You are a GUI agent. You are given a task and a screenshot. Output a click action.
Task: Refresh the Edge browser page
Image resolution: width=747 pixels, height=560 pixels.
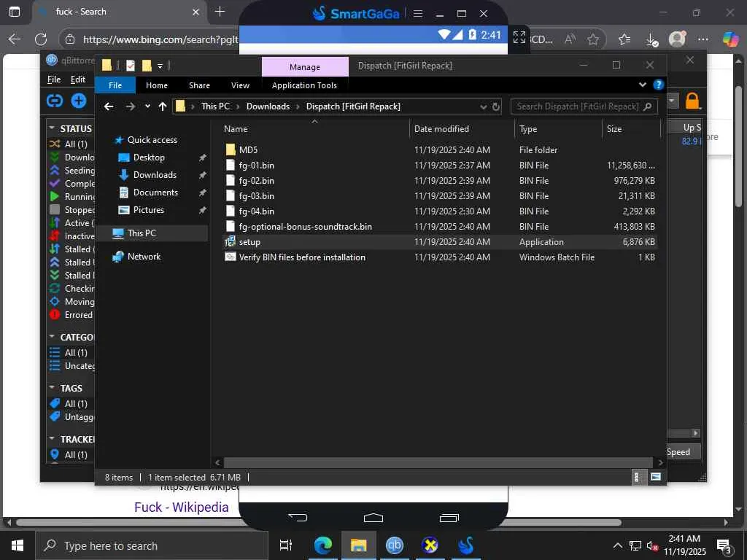pyautogui.click(x=41, y=39)
